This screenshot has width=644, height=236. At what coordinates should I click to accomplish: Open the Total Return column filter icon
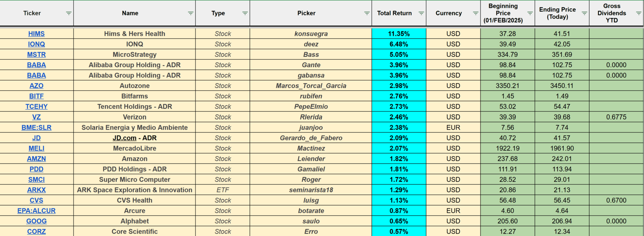(x=421, y=13)
